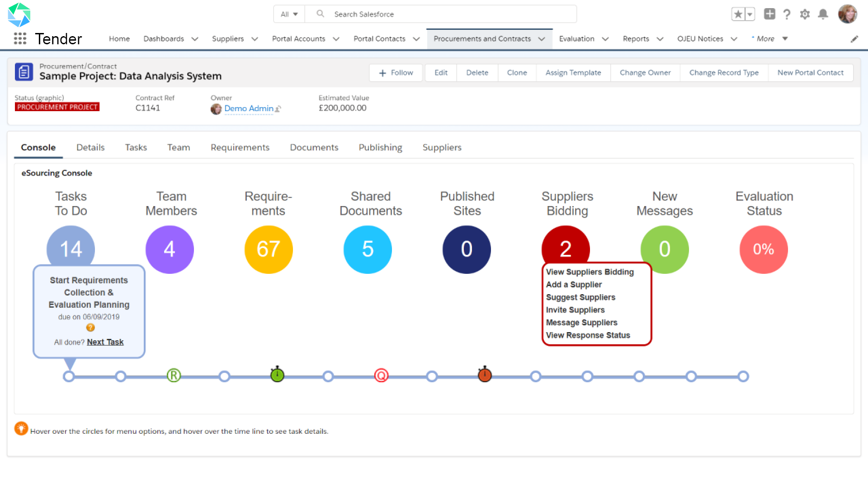Image resolution: width=868 pixels, height=488 pixels.
Task: Click the Procurement/Contract record icon
Action: click(x=24, y=72)
